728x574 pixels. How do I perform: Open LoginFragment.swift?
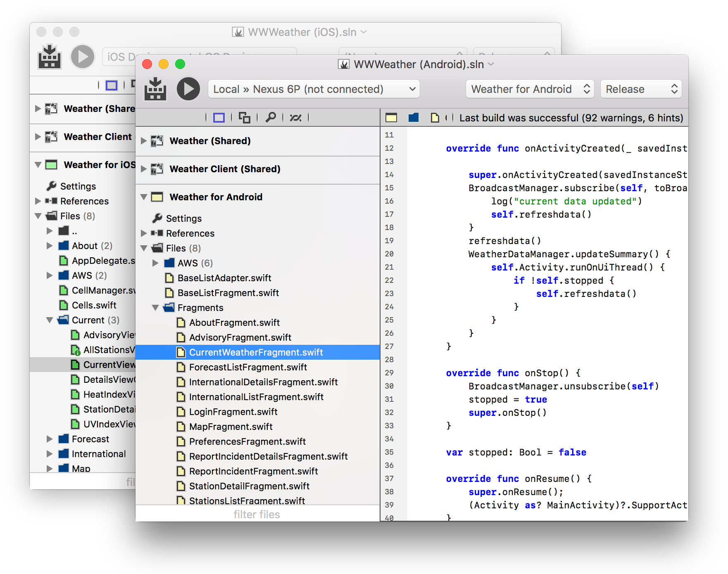(x=233, y=412)
